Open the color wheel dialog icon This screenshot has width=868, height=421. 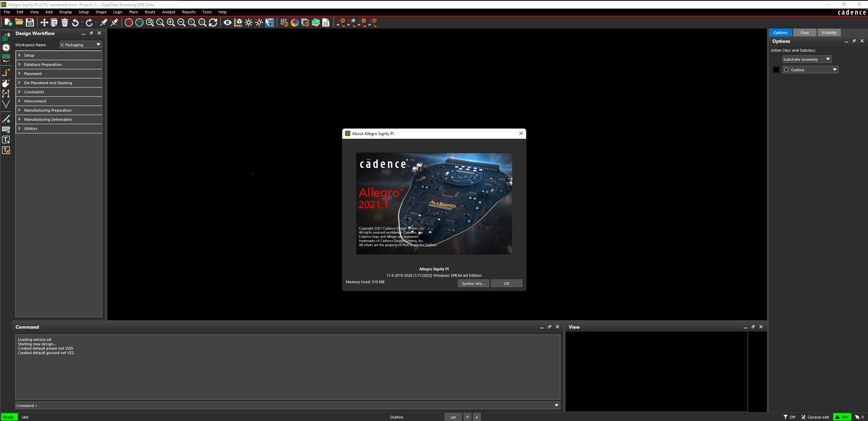point(294,22)
